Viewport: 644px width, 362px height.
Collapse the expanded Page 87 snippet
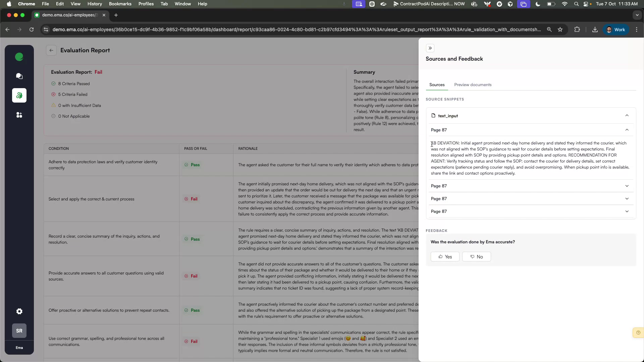[627, 130]
